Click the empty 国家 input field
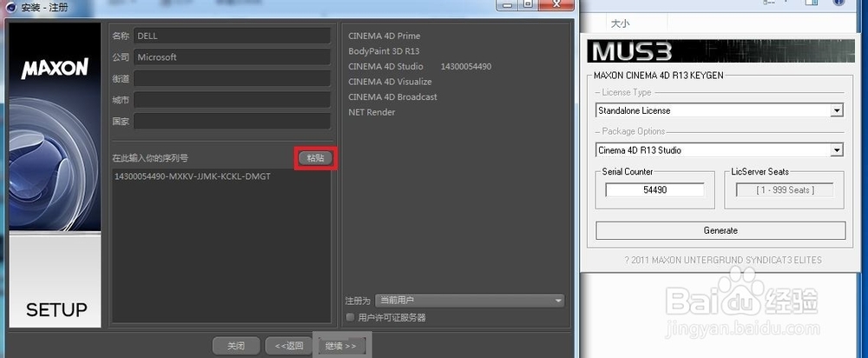The width and height of the screenshot is (868, 358). [232, 121]
